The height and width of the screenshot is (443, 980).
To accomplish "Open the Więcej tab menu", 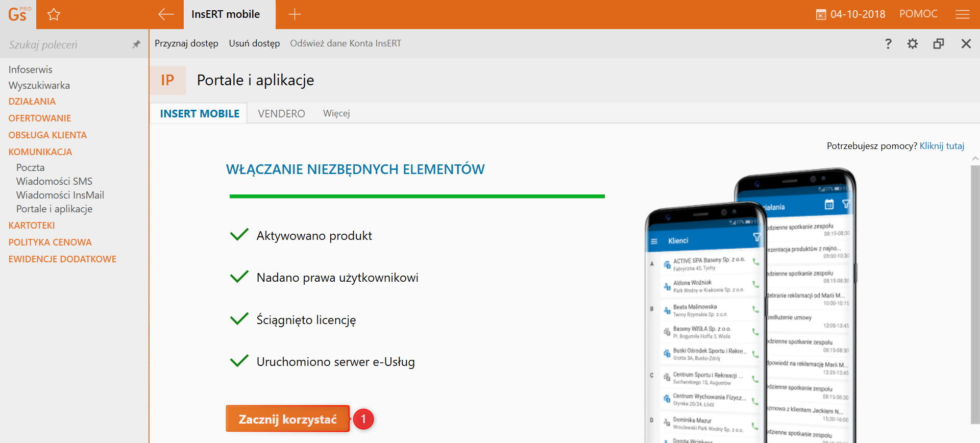I will click(336, 113).
